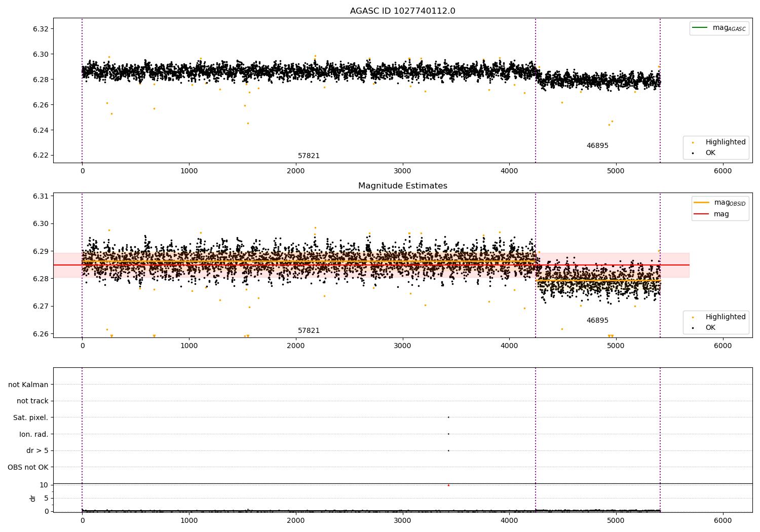Image resolution: width=760 pixels, height=532 pixels.
Task: Select the mag AGASC legend entry in top plot
Action: click(x=719, y=28)
